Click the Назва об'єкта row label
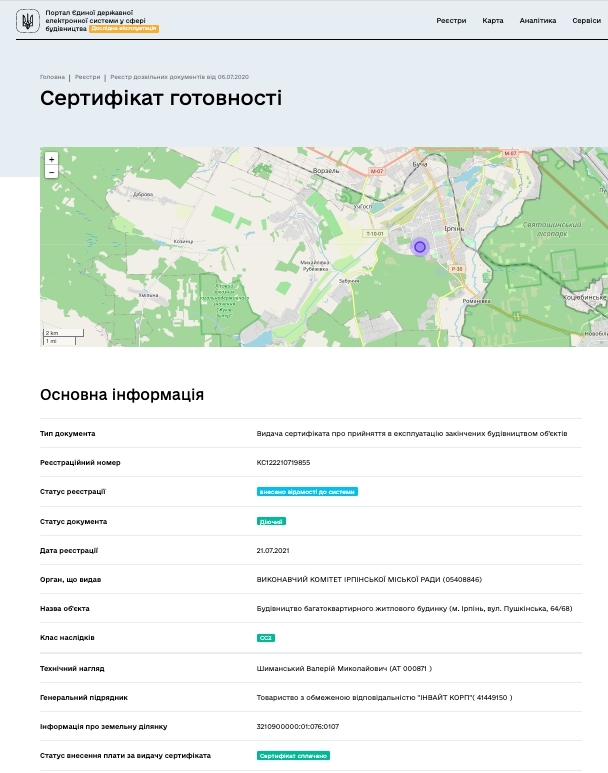Image resolution: width=608 pixels, height=773 pixels. click(x=65, y=608)
